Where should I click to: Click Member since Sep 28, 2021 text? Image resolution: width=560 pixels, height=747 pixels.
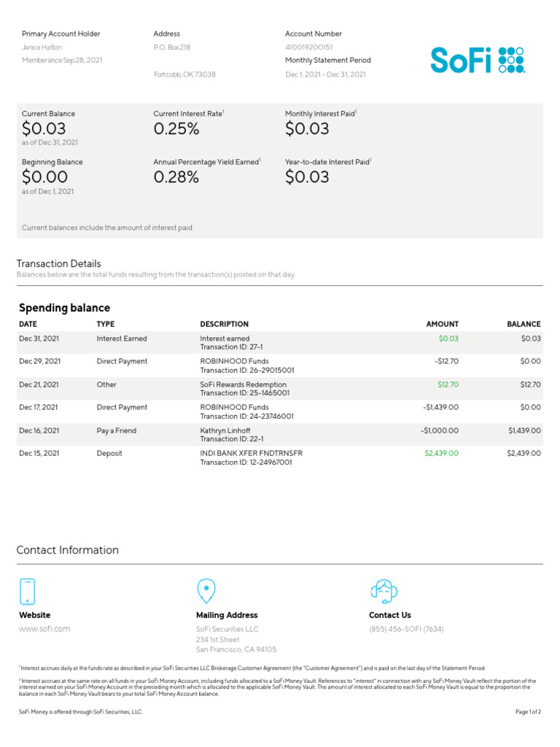click(63, 60)
